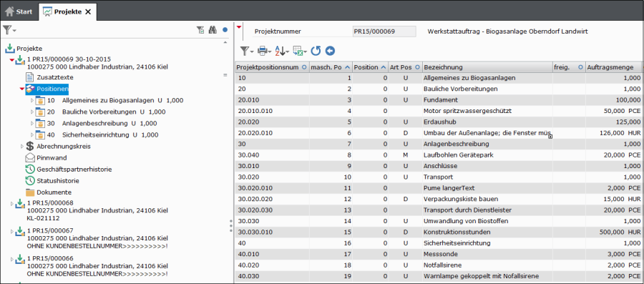
Task: Click the Geschäftspartnerhistorie clock icon
Action: 30,169
